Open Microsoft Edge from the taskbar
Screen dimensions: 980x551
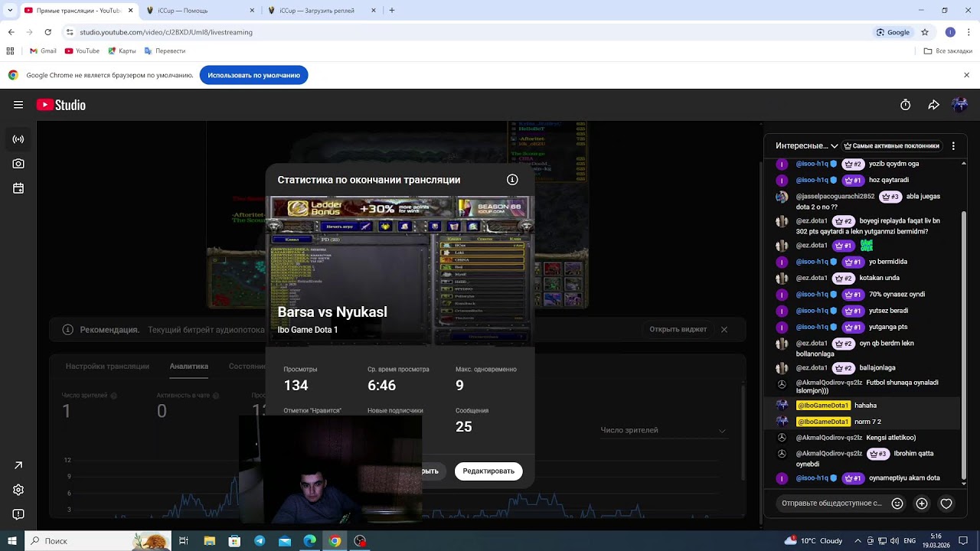click(x=310, y=541)
